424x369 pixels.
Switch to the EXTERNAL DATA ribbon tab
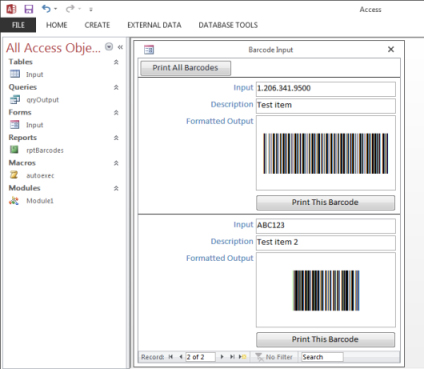(154, 25)
